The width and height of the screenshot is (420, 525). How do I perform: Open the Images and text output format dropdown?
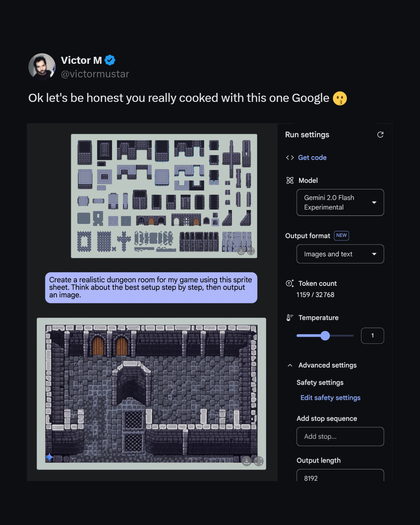click(x=340, y=254)
